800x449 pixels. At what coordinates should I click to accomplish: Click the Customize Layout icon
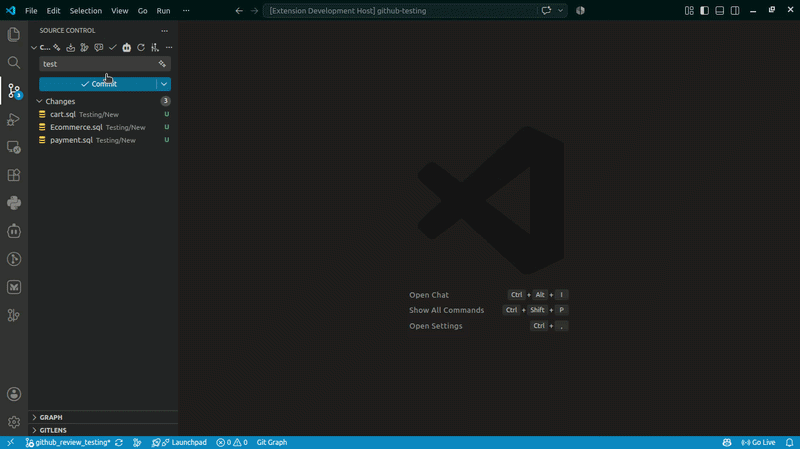click(689, 10)
